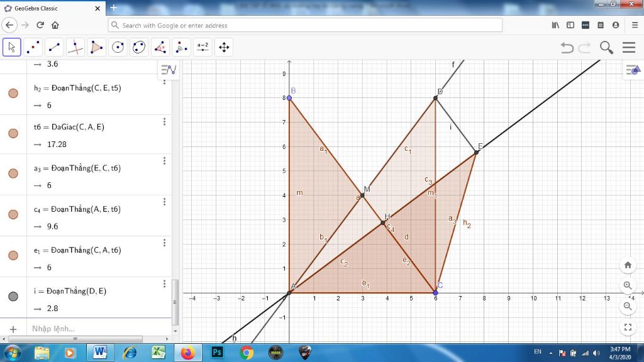Open more options for t6 row
The height and width of the screenshot is (362, 644).
(x=164, y=122)
